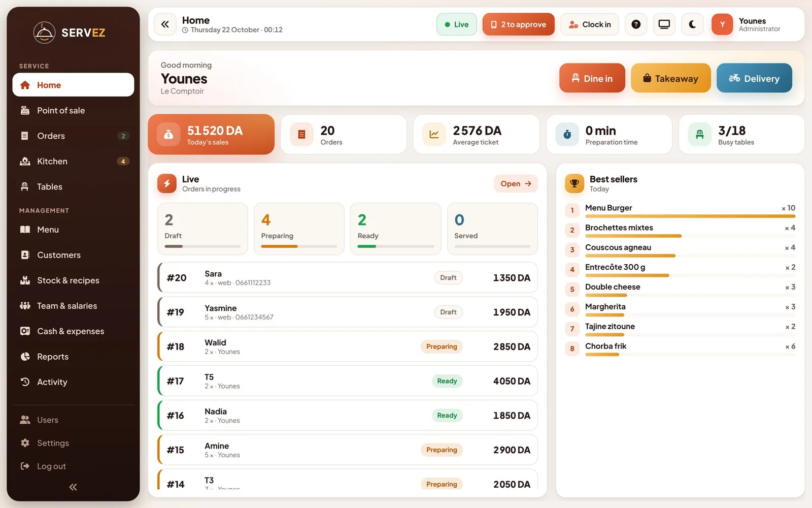The image size is (812, 508).
Task: Open order #16 from Nadia
Action: click(x=348, y=415)
